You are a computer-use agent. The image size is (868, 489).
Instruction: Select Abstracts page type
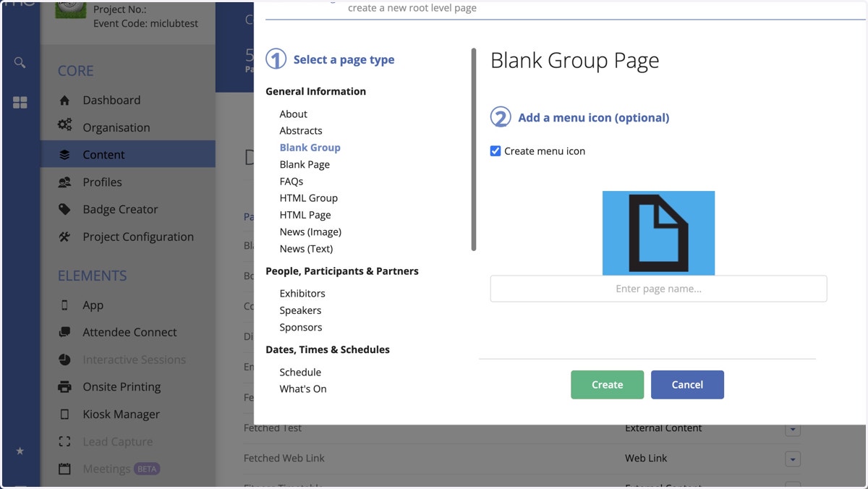(x=301, y=130)
